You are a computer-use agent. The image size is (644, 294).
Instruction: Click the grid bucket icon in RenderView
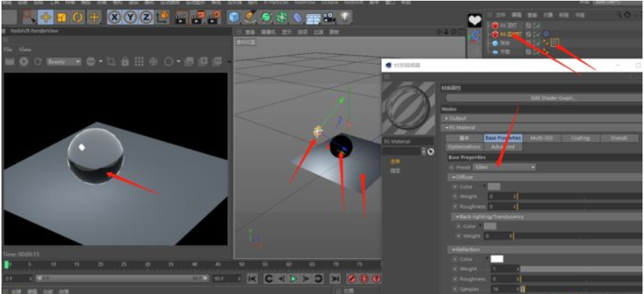139,62
